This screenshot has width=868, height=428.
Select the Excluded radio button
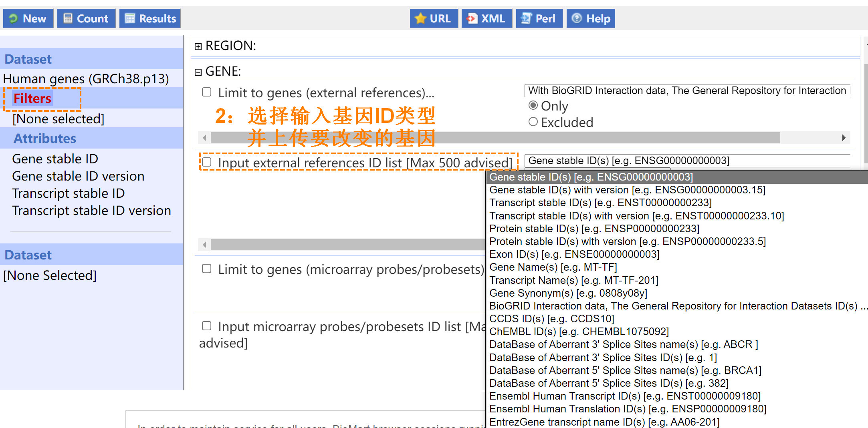point(533,122)
